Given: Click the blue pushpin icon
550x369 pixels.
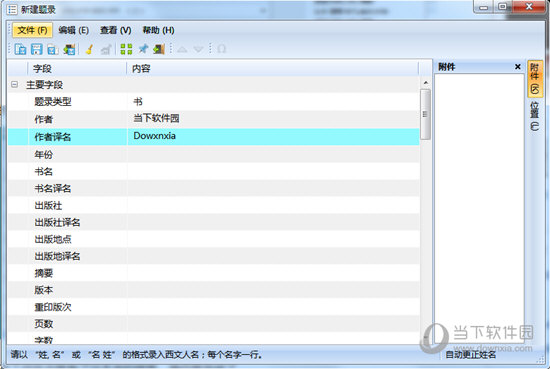Looking at the screenshot, I should coord(143,49).
